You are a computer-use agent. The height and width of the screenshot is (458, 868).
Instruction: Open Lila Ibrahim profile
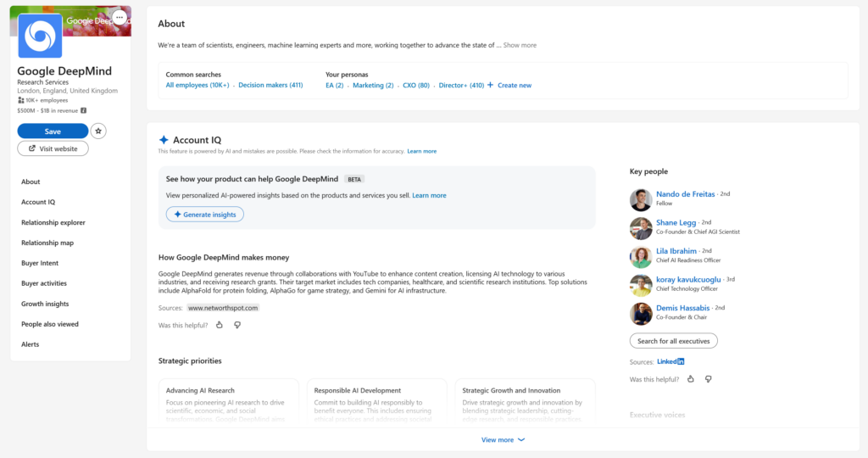(676, 251)
